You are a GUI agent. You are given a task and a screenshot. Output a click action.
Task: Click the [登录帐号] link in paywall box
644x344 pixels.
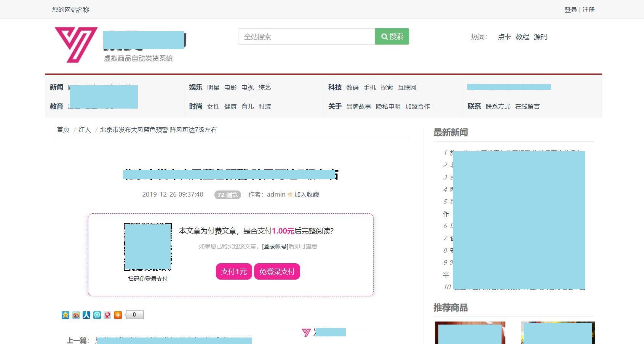[275, 246]
